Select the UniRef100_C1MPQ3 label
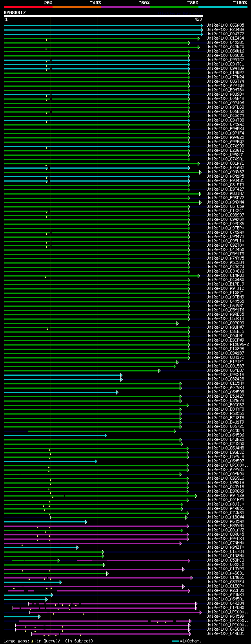The height and width of the screenshot is (644, 251). point(225,276)
